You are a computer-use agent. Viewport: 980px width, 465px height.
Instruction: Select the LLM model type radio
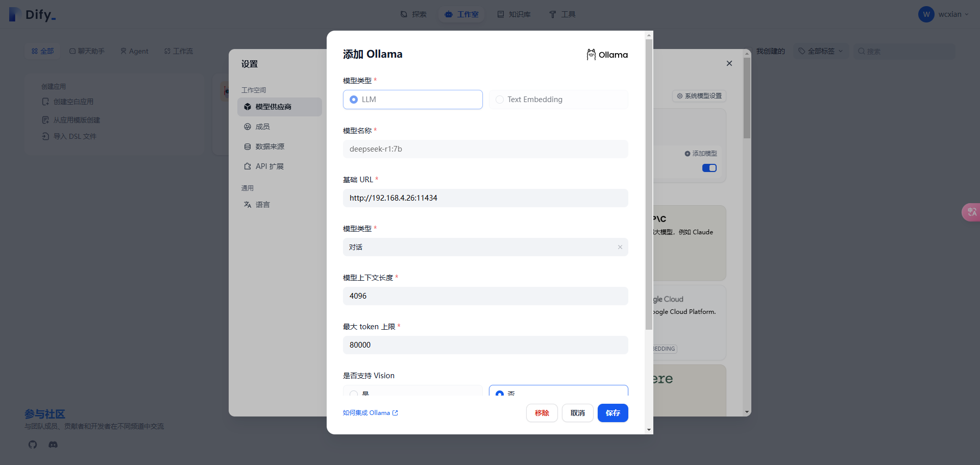pos(412,100)
